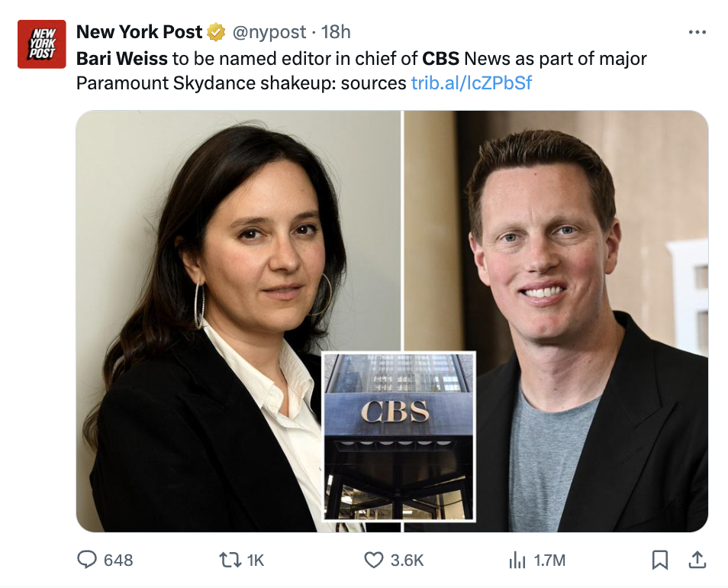Click the CBS building inset image
728x588 pixels.
pyautogui.click(x=398, y=437)
